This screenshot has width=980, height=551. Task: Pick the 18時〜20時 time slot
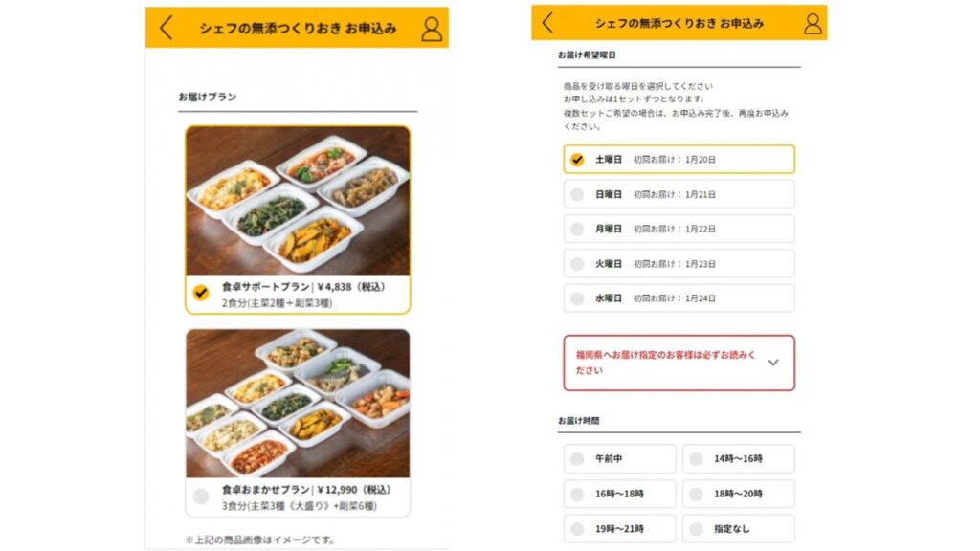[738, 494]
